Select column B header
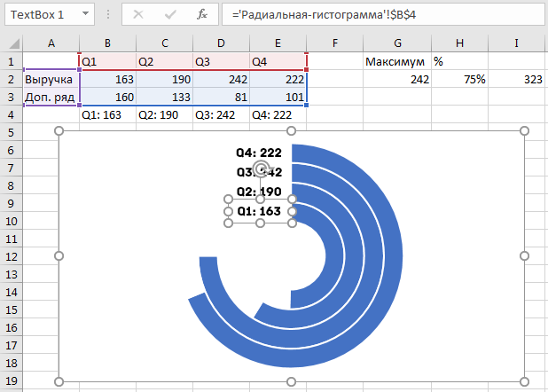 point(107,43)
